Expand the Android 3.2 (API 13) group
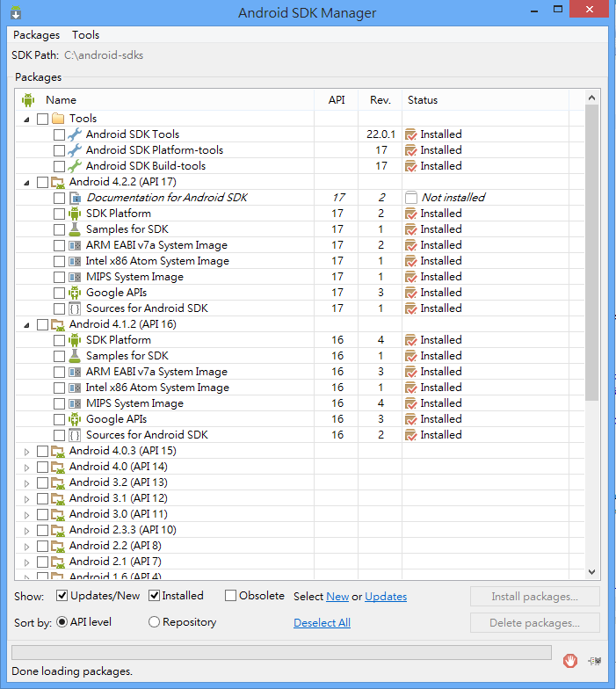 26,483
